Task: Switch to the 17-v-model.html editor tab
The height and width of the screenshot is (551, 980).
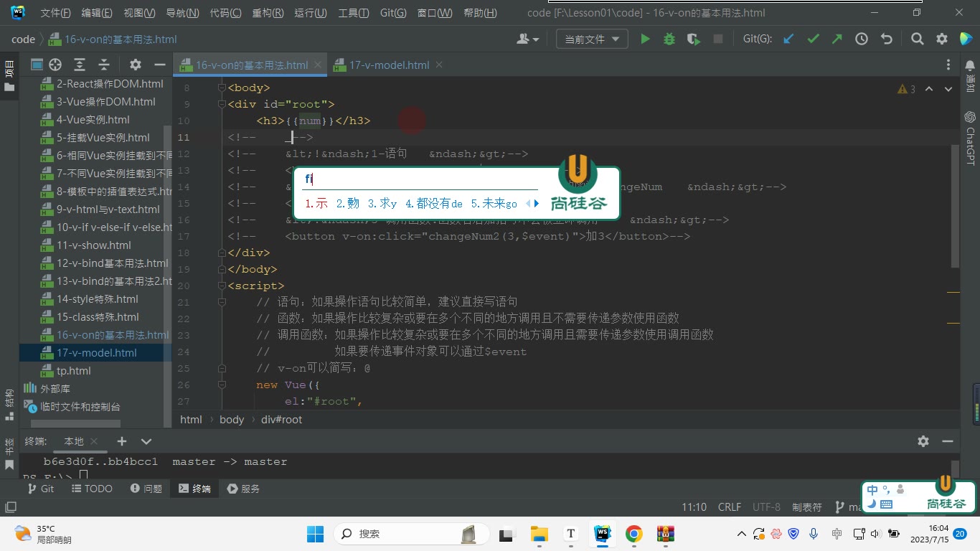Action: click(x=389, y=65)
